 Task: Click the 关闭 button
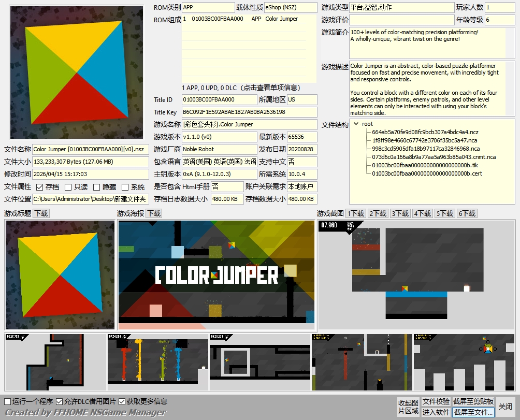click(x=505, y=407)
